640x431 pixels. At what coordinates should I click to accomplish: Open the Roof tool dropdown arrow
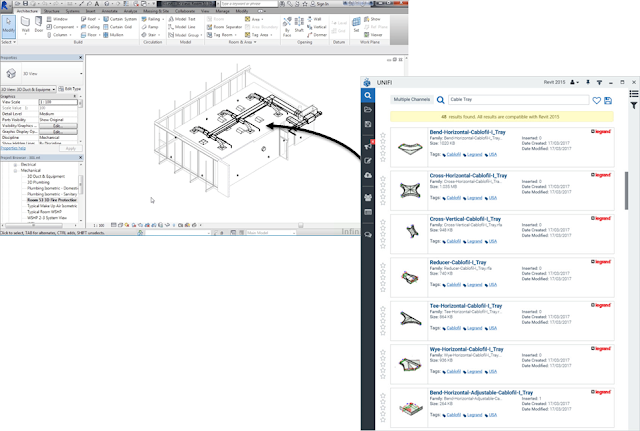[x=99, y=19]
